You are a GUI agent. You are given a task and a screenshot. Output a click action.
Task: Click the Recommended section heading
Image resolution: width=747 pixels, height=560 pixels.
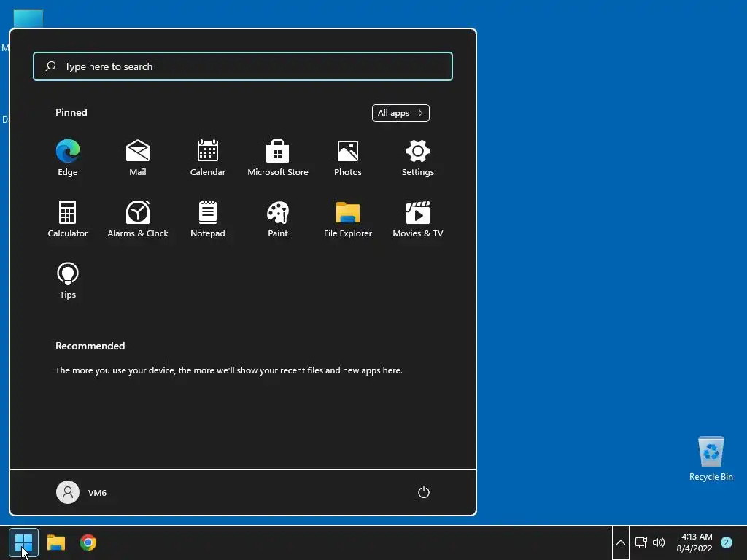[x=90, y=346]
